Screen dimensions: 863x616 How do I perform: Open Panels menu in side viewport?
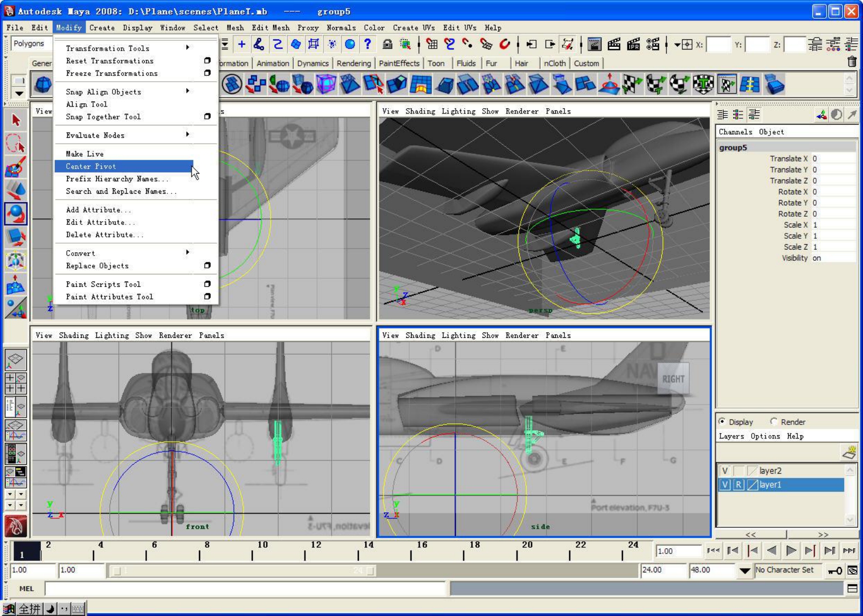click(558, 335)
